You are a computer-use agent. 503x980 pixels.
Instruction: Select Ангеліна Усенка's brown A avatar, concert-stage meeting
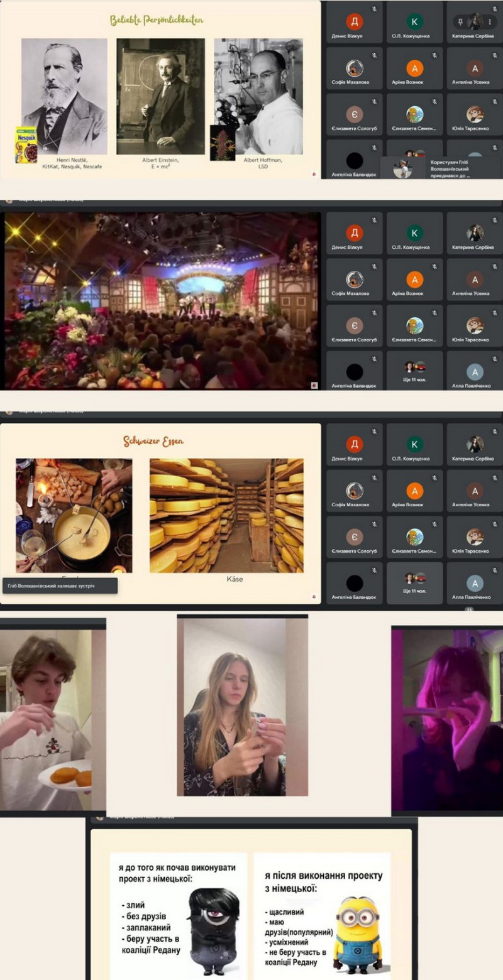pyautogui.click(x=475, y=280)
